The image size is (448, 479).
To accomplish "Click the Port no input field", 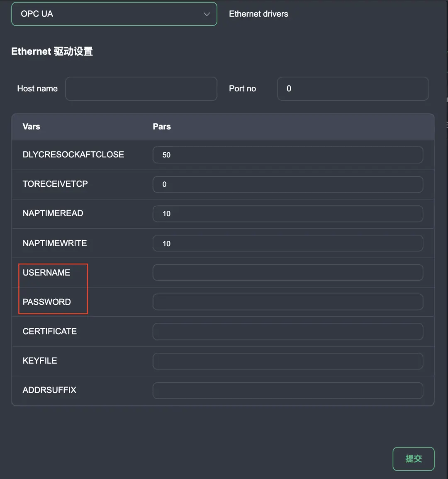I will click(x=353, y=88).
